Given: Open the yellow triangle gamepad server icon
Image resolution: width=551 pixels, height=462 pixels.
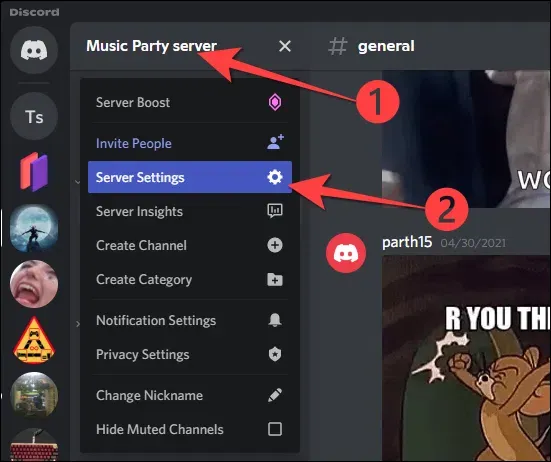Looking at the screenshot, I should (x=34, y=340).
